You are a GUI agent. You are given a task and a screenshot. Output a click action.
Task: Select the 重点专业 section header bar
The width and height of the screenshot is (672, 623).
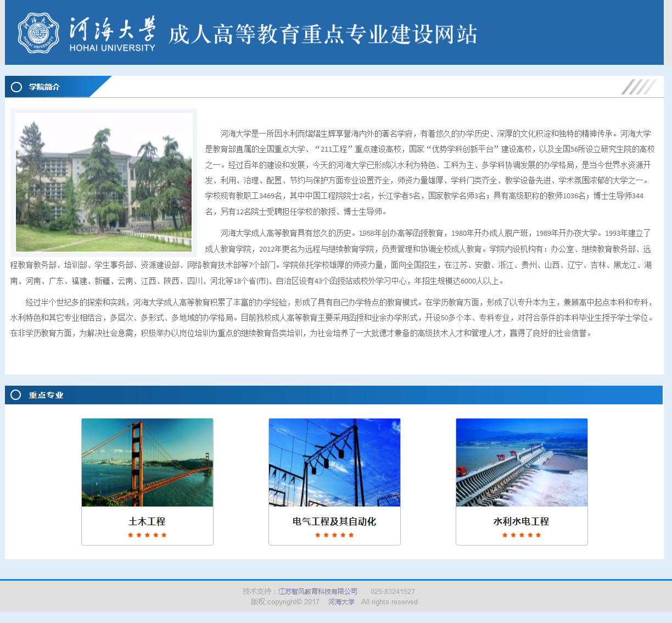tap(46, 395)
